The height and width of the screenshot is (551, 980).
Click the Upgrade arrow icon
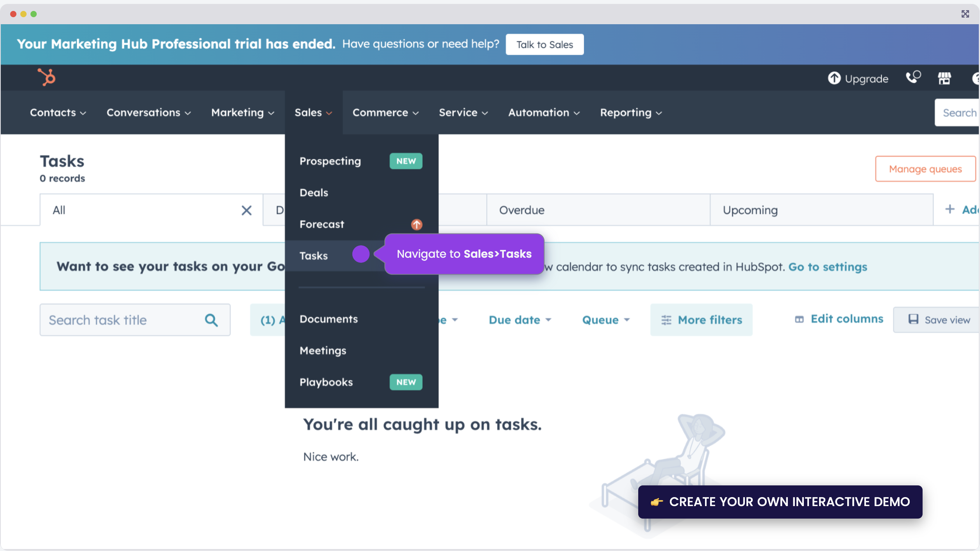[x=834, y=78]
